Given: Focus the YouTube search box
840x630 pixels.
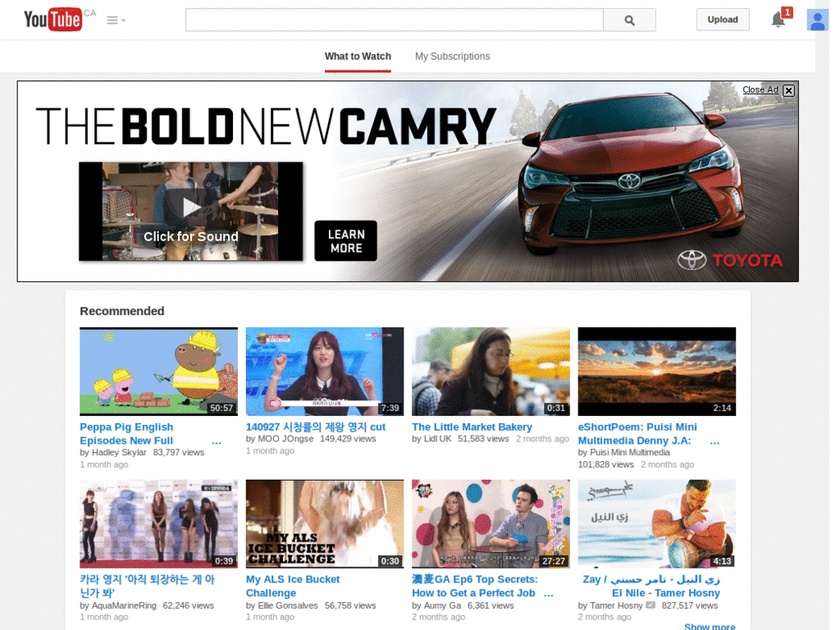Looking at the screenshot, I should 395,20.
